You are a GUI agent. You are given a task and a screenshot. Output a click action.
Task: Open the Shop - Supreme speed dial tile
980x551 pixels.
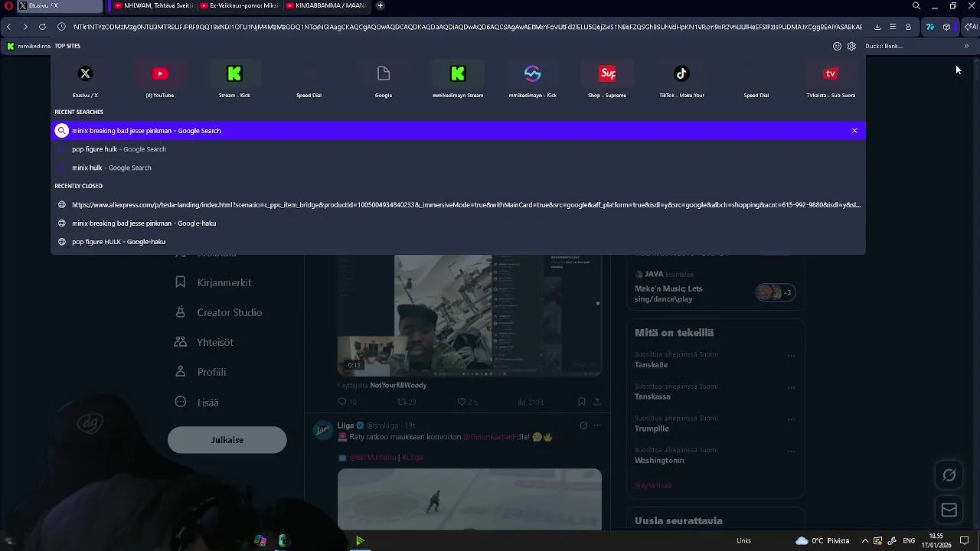pos(607,80)
